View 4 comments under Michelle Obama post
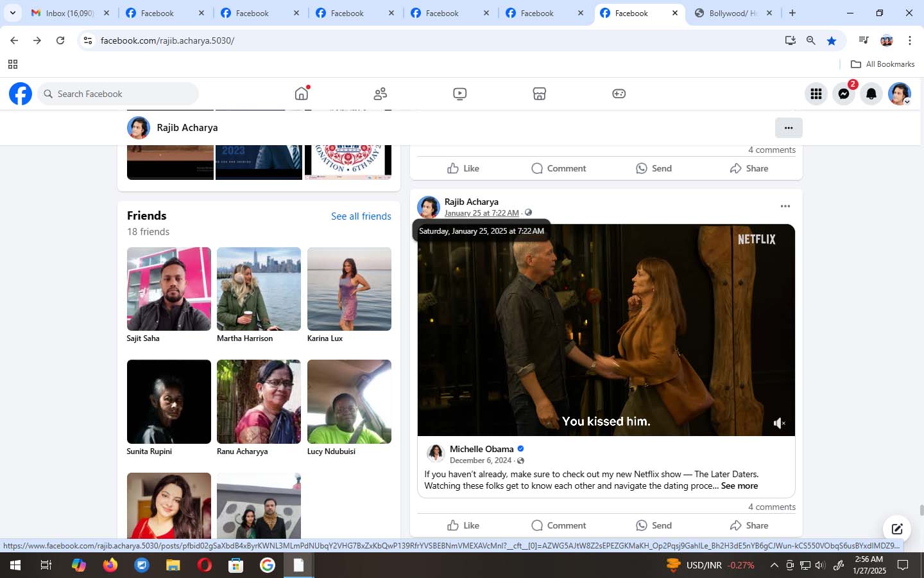This screenshot has width=924, height=578. pos(772,507)
